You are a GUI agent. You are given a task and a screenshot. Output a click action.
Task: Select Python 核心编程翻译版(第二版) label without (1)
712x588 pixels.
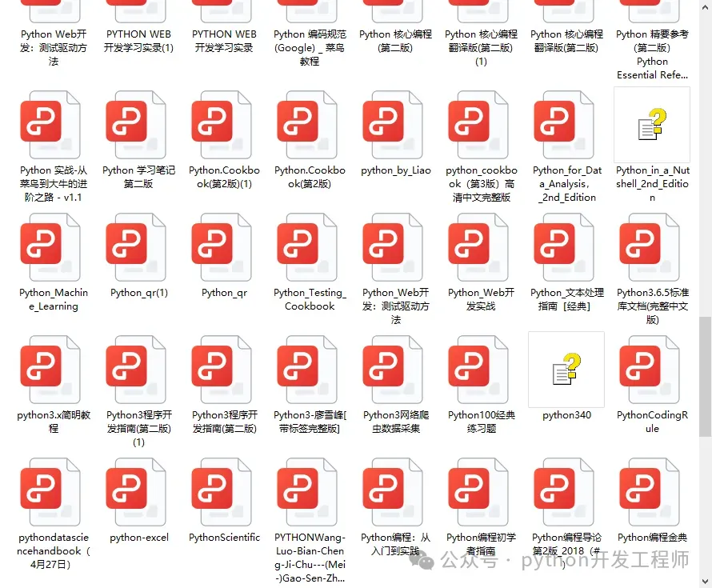click(566, 41)
